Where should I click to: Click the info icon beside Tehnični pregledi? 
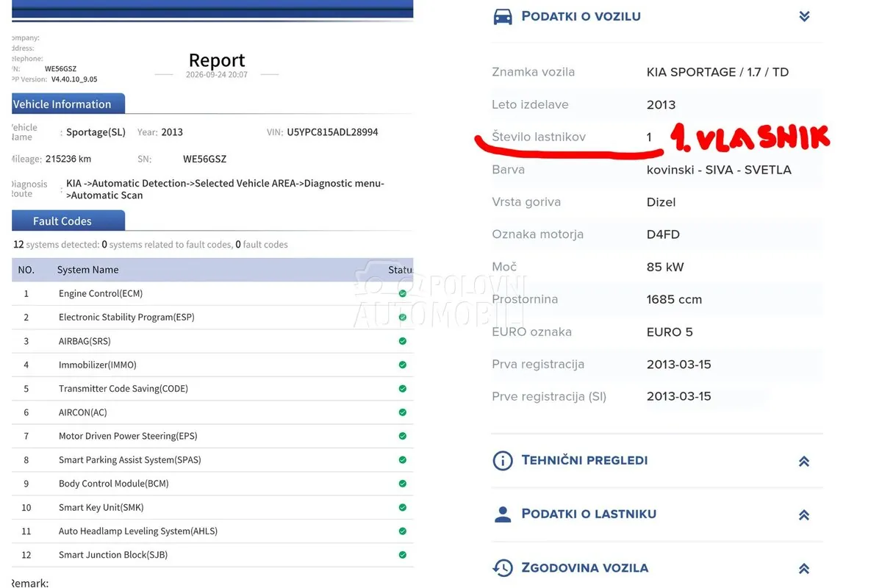(502, 461)
